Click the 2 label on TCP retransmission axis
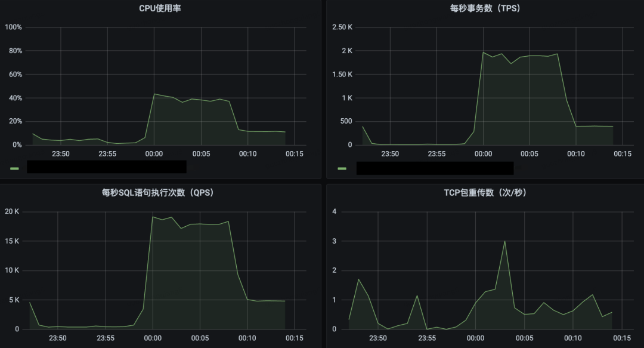 pos(335,270)
